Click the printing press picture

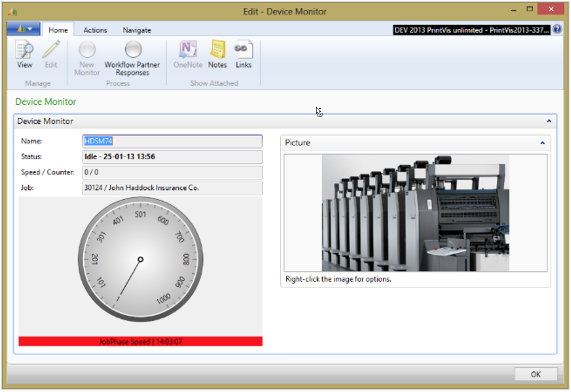pyautogui.click(x=415, y=213)
